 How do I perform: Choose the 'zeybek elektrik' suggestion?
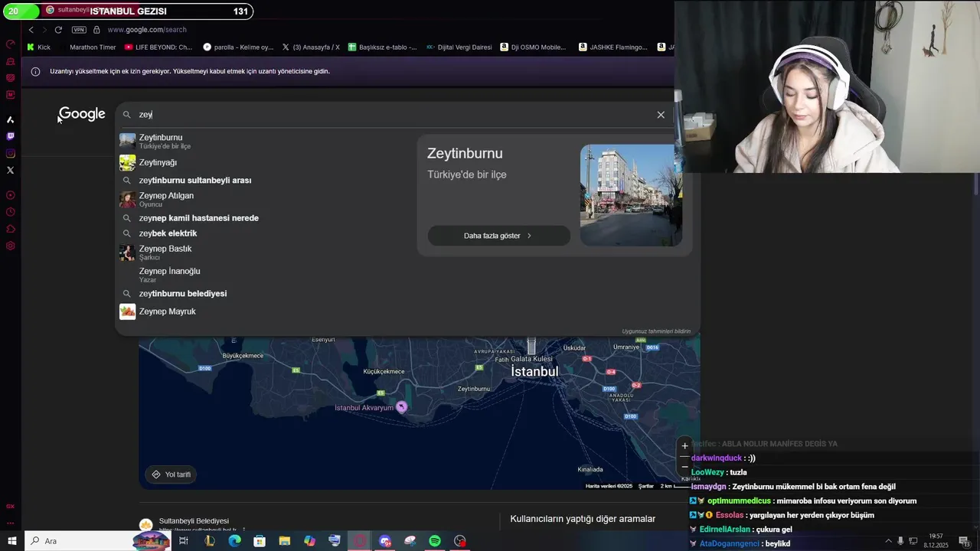[264, 233]
